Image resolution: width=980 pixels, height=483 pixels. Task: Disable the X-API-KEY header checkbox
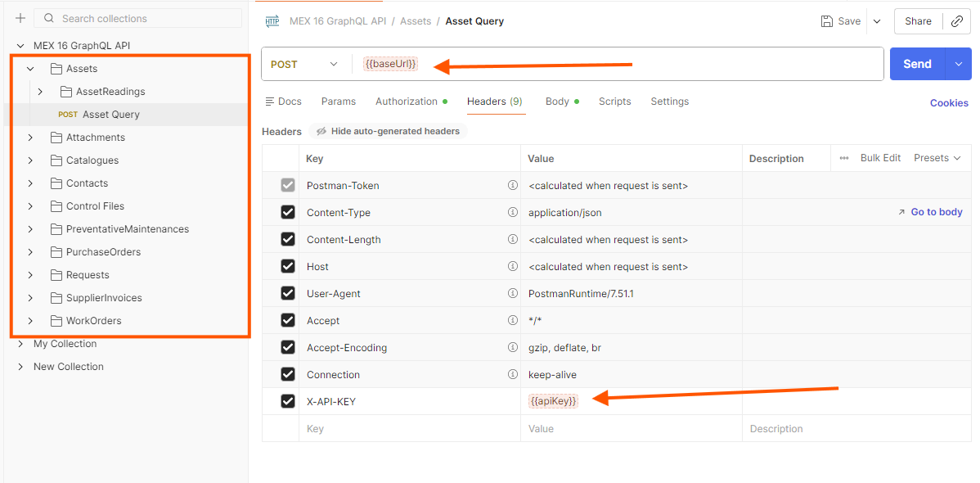point(288,401)
